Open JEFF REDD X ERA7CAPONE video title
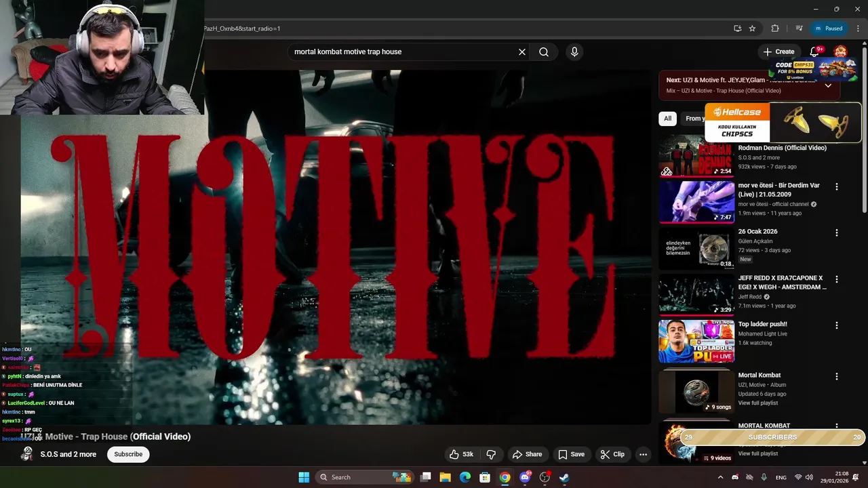 782,283
